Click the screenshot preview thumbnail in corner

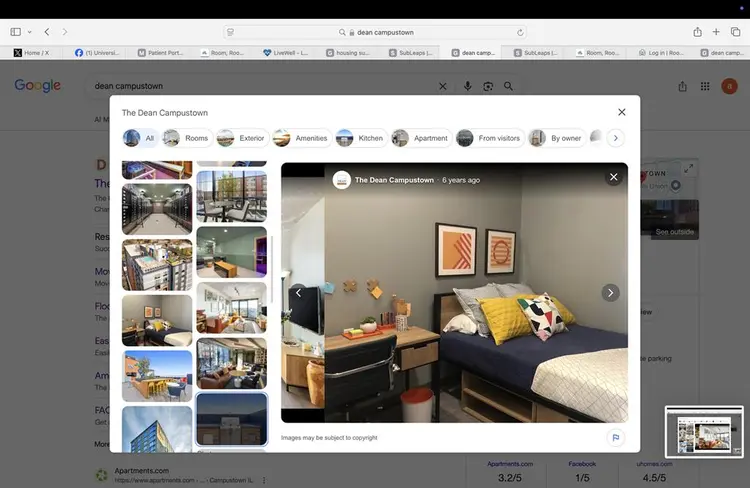704,432
